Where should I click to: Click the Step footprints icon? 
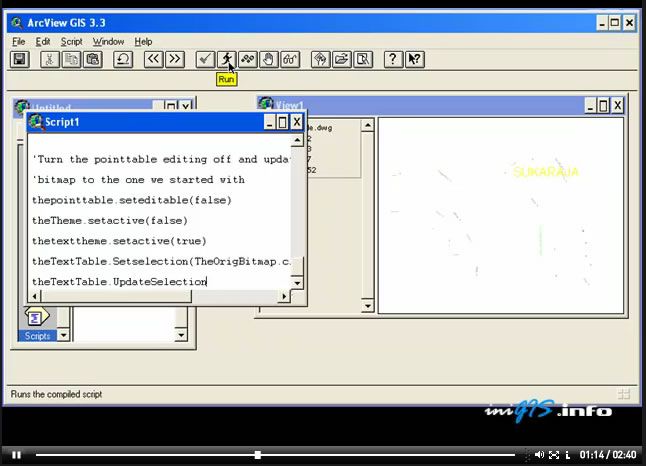[248, 60]
